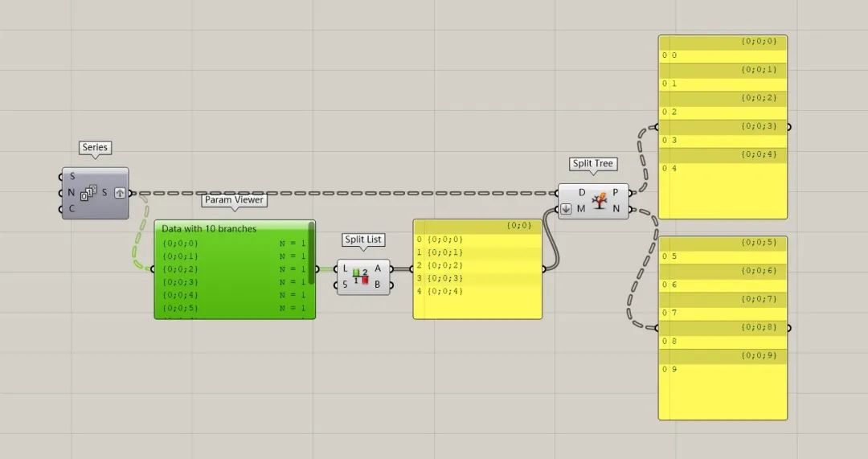
Task: Click 'Data with 10 branches' header
Action: click(x=209, y=228)
